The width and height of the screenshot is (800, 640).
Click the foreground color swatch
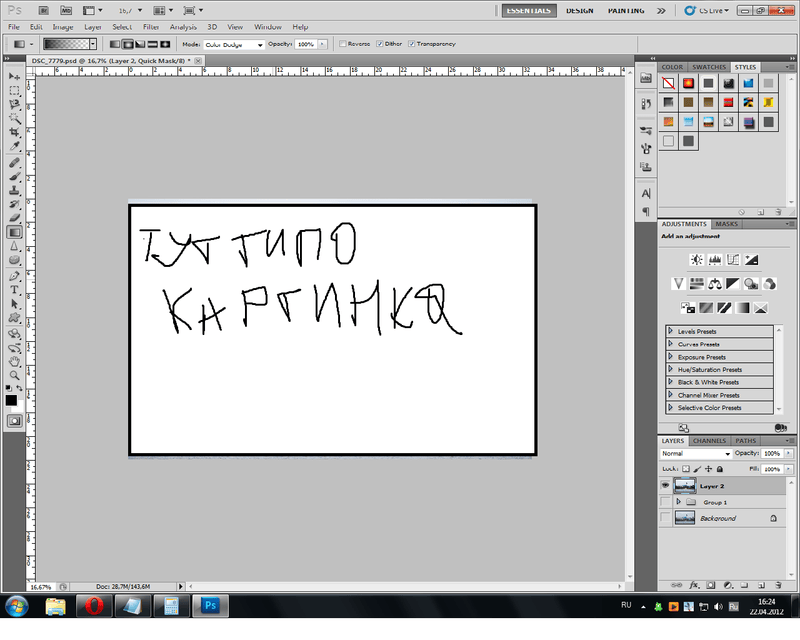coord(11,399)
